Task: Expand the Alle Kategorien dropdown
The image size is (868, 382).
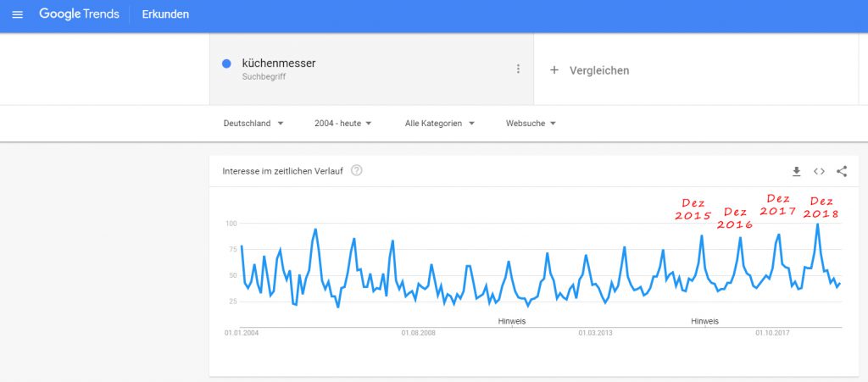Action: [x=440, y=124]
